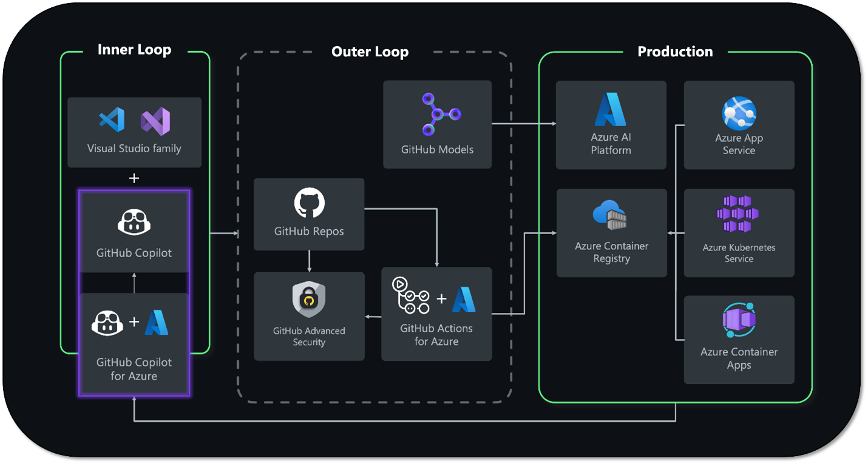Click the Azure Kubernetes Service cubes icon

point(737,214)
